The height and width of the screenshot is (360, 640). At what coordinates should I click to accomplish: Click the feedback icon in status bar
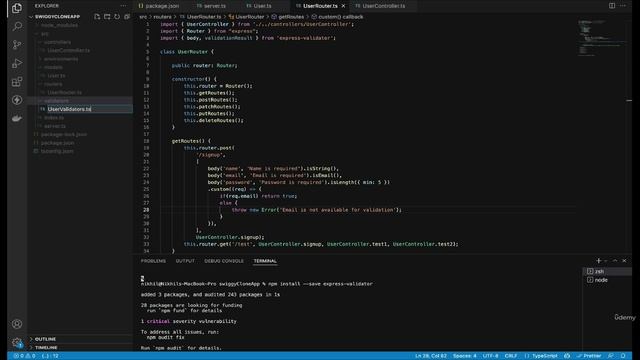611,356
